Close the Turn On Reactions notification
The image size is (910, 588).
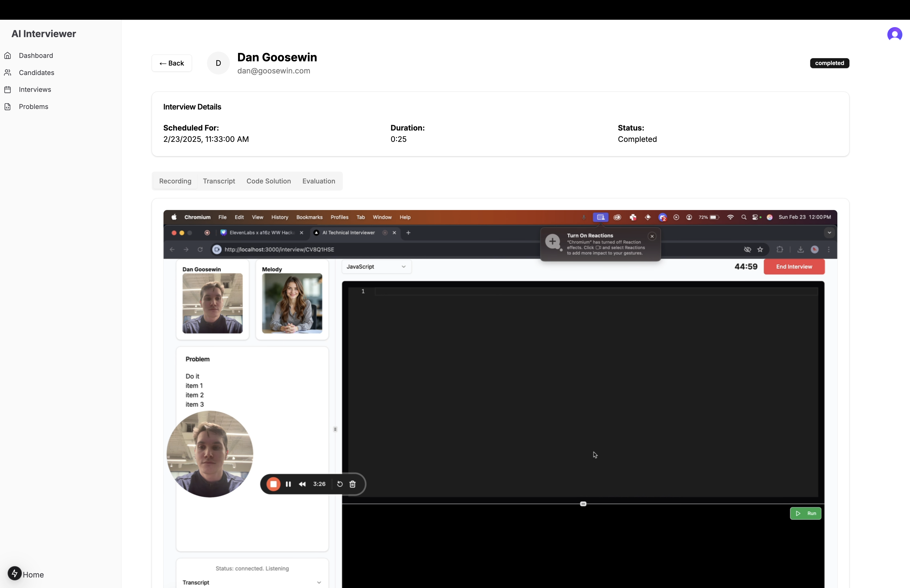(x=652, y=236)
